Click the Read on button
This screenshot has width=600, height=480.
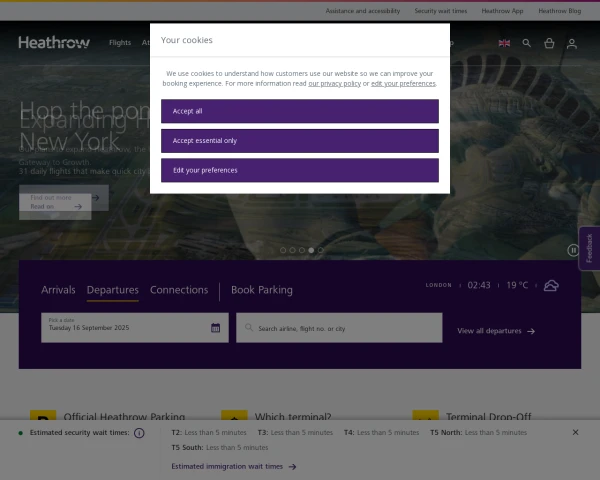(55, 207)
